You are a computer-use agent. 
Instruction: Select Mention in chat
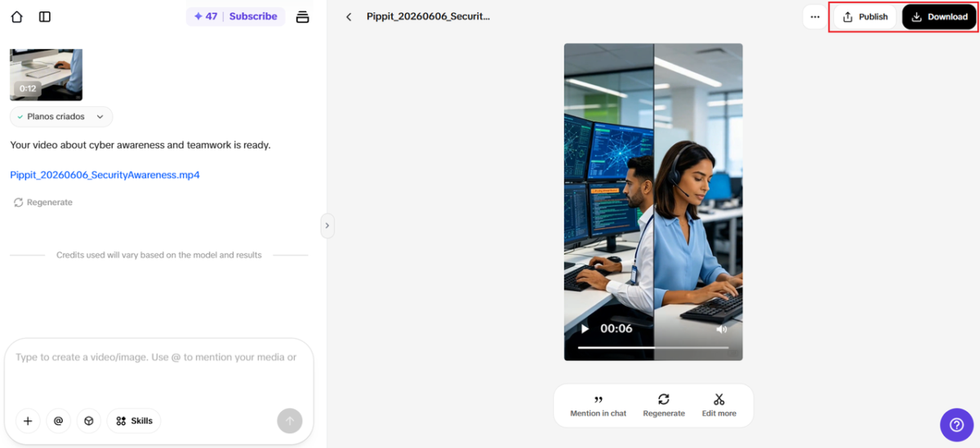point(599,406)
